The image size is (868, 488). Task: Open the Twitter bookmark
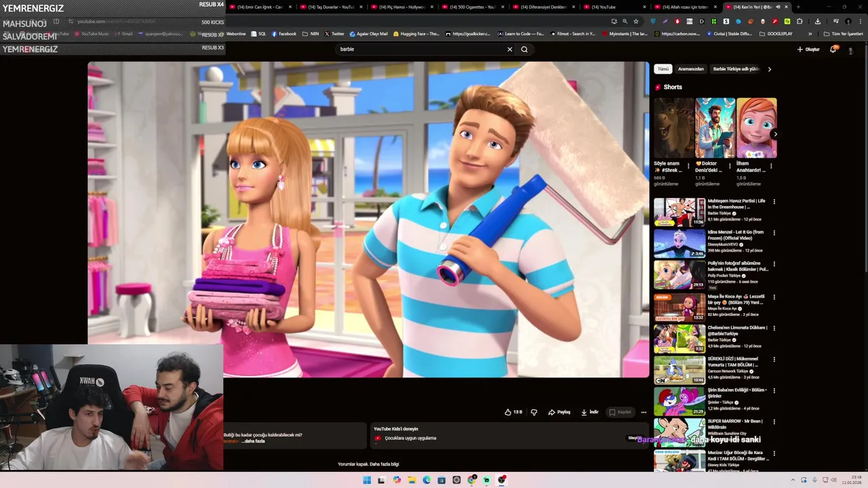point(334,34)
